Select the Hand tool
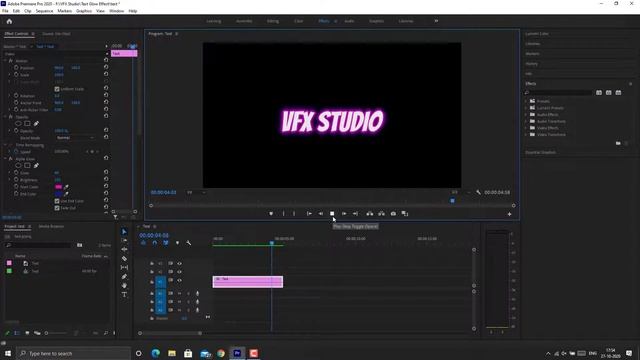640x360 pixels. click(x=124, y=286)
